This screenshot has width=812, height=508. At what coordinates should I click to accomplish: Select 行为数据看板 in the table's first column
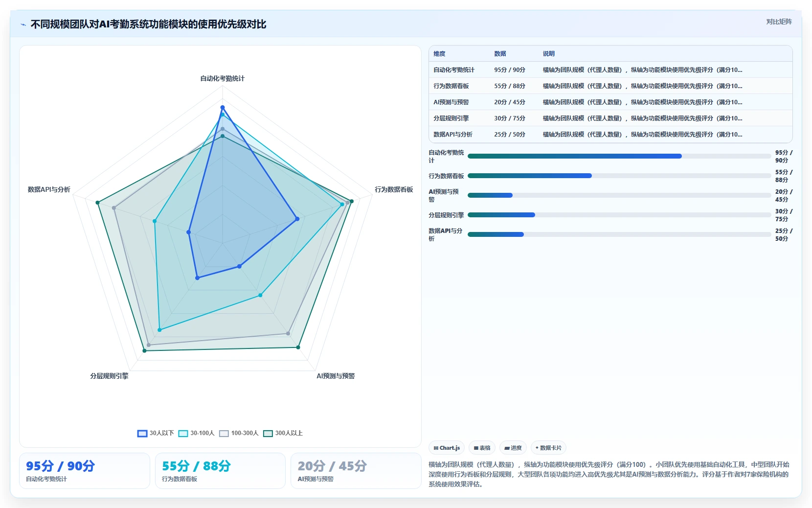[451, 86]
